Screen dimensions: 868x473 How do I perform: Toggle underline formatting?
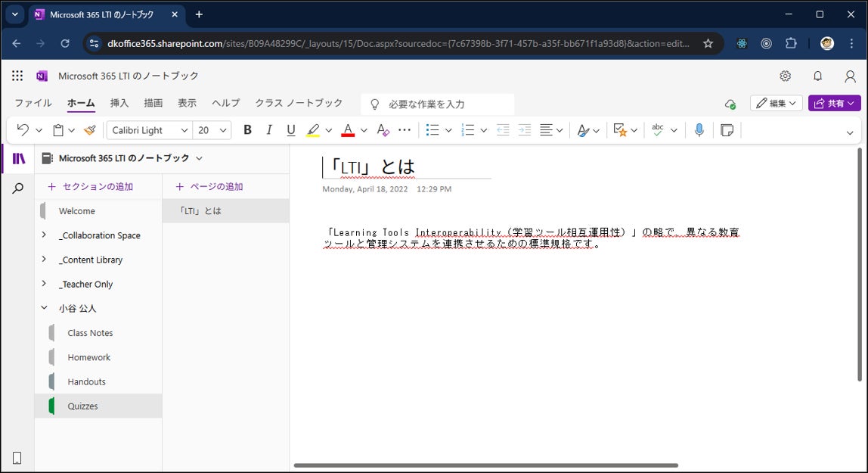coord(290,130)
